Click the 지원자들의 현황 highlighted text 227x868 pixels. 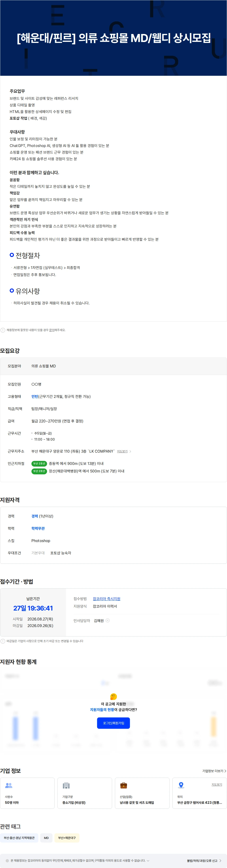click(102, 709)
